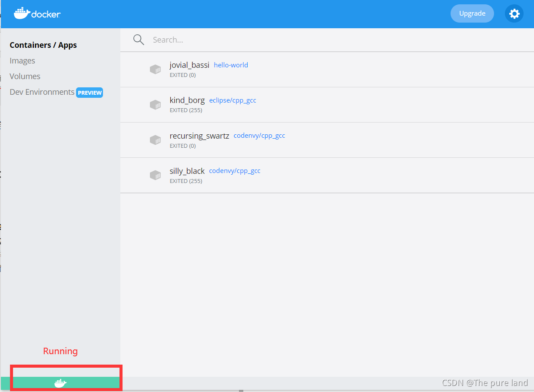Select the silly_black container name

pyautogui.click(x=187, y=171)
